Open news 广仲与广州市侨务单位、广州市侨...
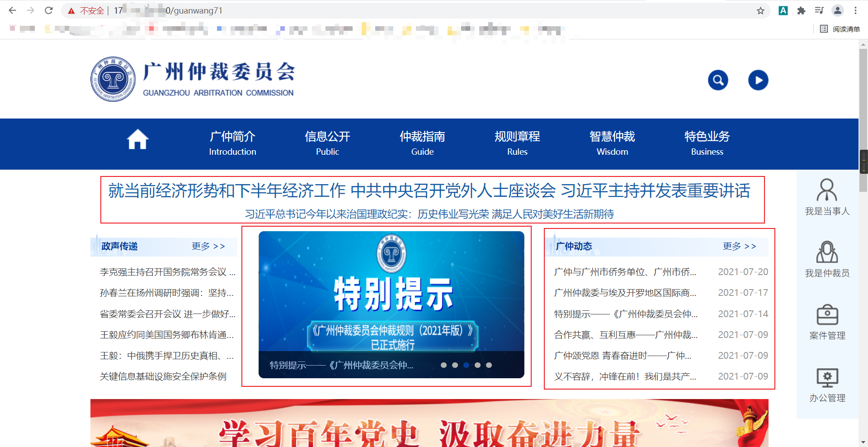This screenshot has height=447, width=868. (625, 272)
